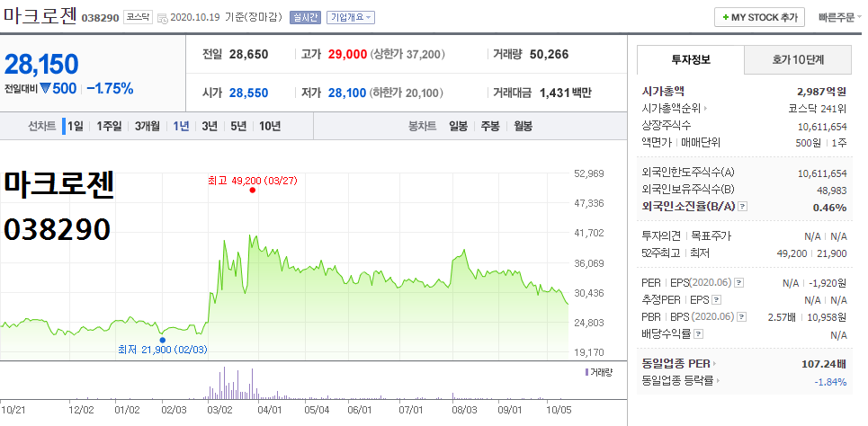Click the 거래대금 value 1,431 백만
Viewport: 868px width, 426px height.
[x=565, y=93]
